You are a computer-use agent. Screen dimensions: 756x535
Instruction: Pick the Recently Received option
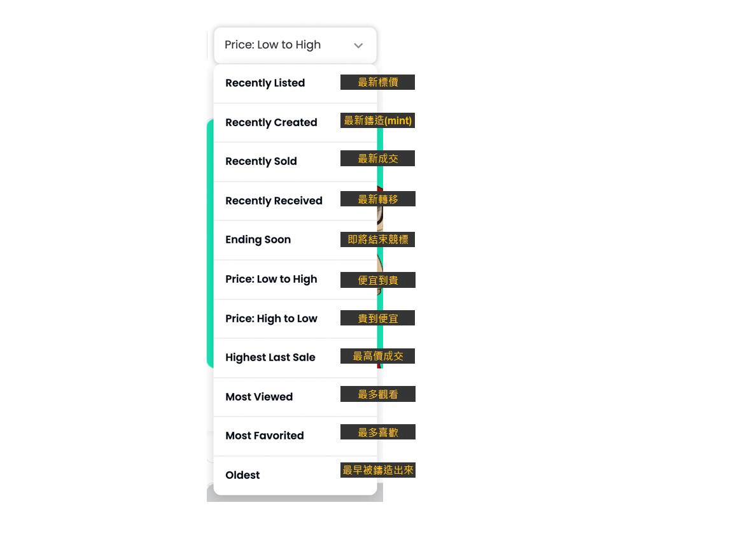point(295,201)
